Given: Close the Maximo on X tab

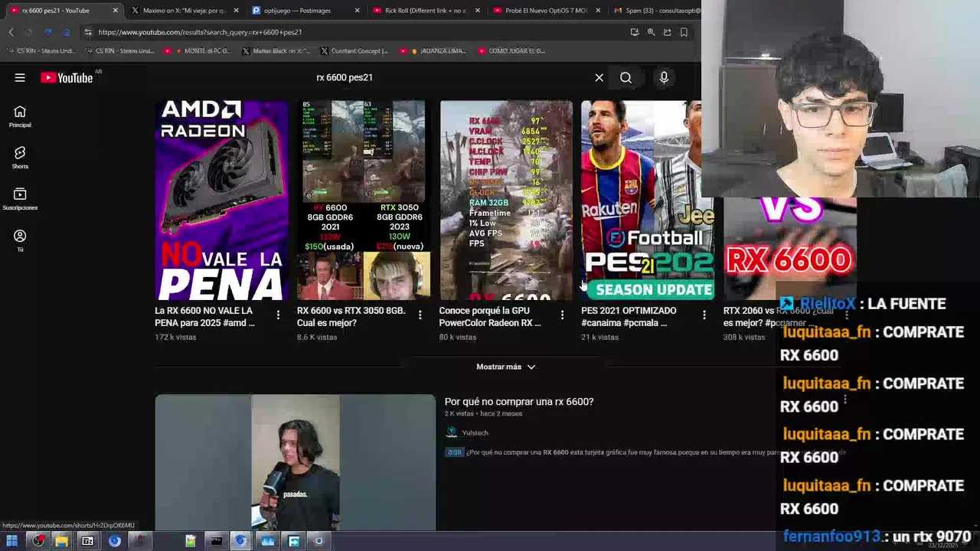Looking at the screenshot, I should (236, 11).
